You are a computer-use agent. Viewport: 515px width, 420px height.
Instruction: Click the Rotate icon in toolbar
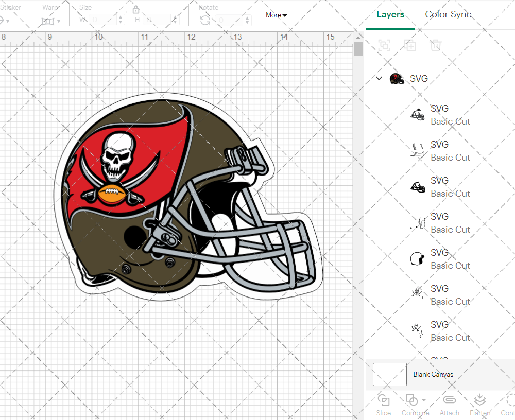[205, 20]
